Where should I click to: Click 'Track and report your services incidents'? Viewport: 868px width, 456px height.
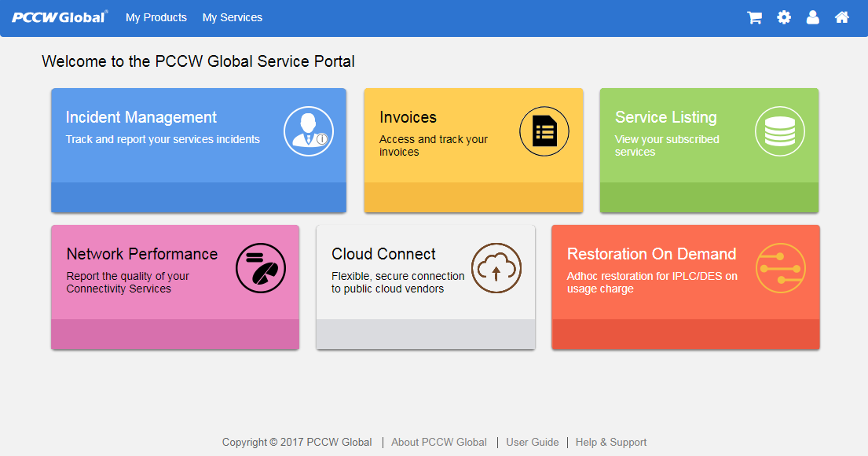[x=163, y=140]
